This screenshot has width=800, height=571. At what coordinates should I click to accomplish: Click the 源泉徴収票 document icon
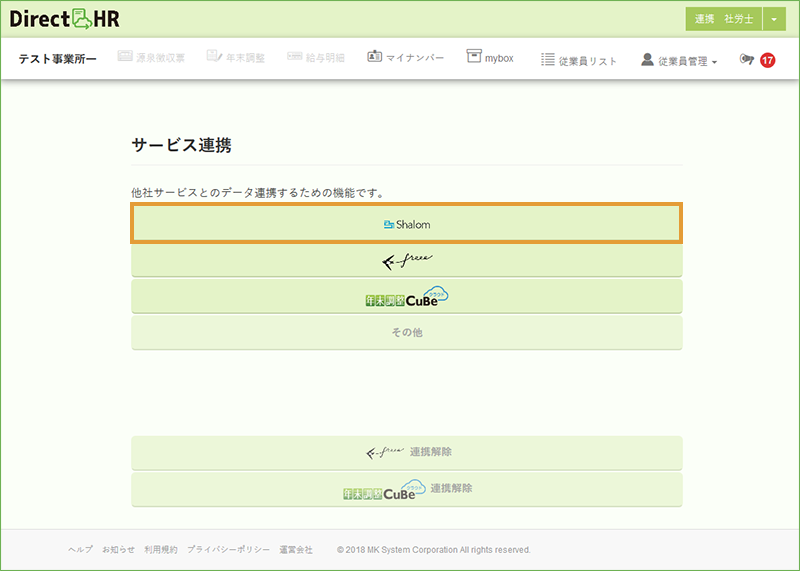pos(125,56)
